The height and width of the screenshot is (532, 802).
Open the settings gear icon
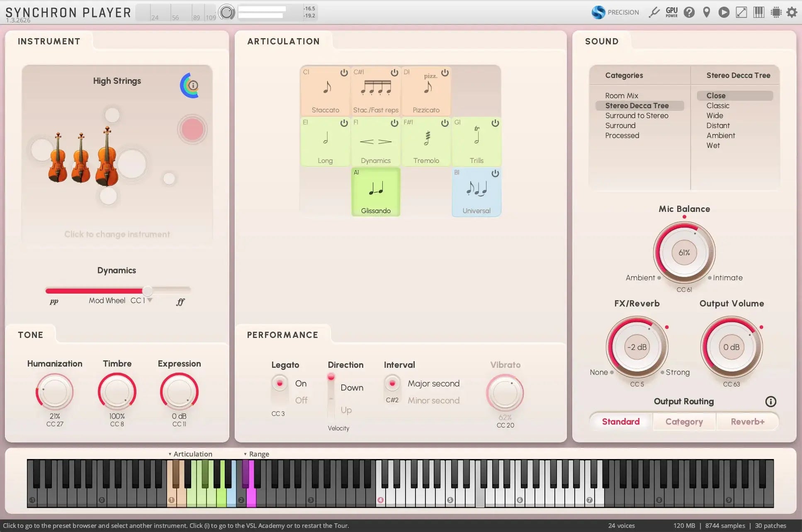[x=792, y=12]
